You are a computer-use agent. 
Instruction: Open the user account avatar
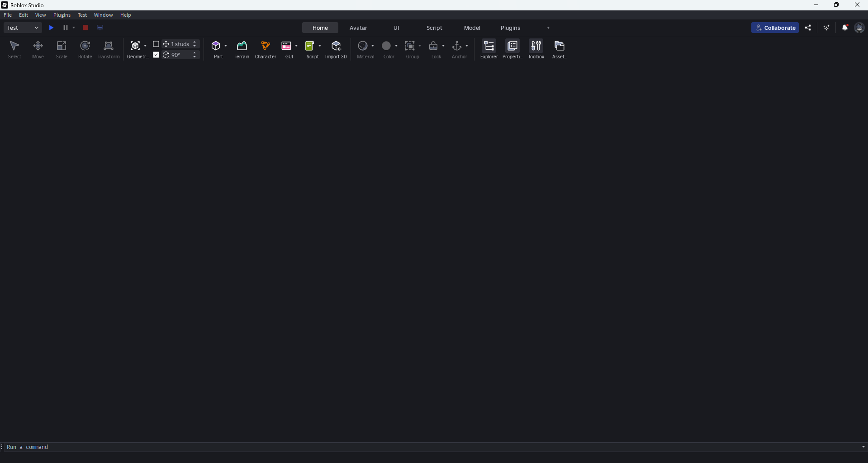click(859, 28)
